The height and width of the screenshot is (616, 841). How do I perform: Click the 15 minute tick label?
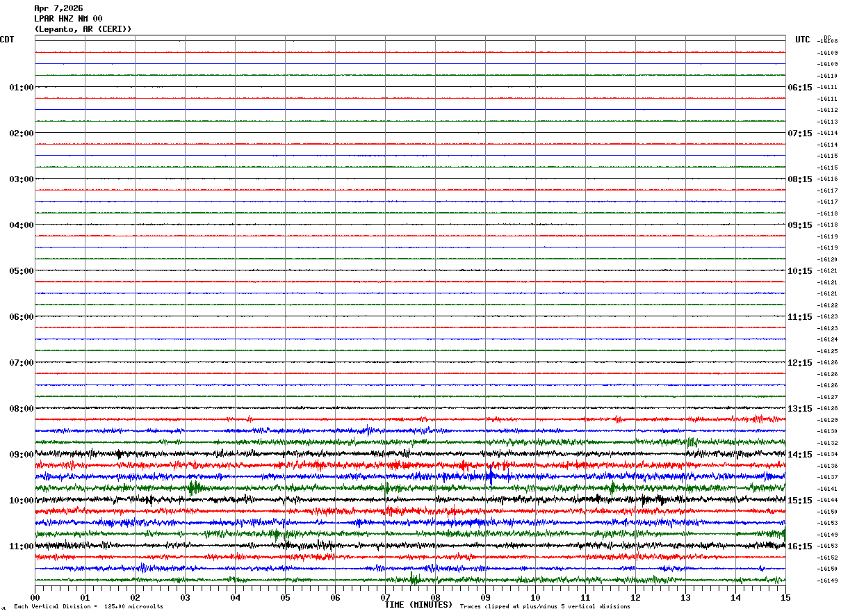(x=785, y=597)
